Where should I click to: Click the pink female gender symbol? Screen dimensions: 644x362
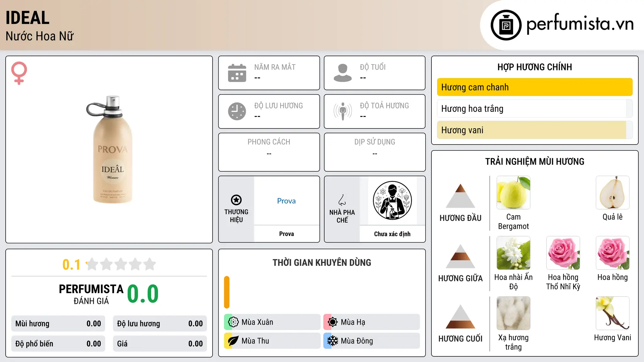(19, 73)
